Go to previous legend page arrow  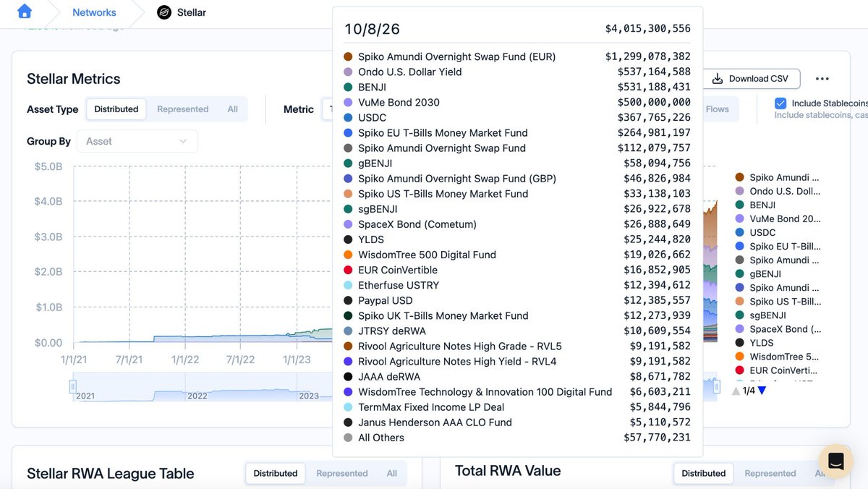point(736,391)
